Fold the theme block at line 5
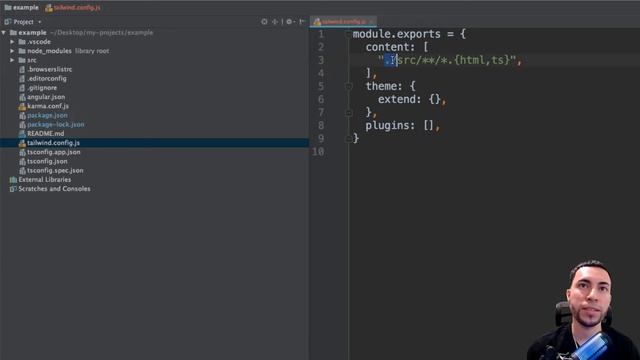Viewport: 640px width, 360px height. click(x=349, y=86)
